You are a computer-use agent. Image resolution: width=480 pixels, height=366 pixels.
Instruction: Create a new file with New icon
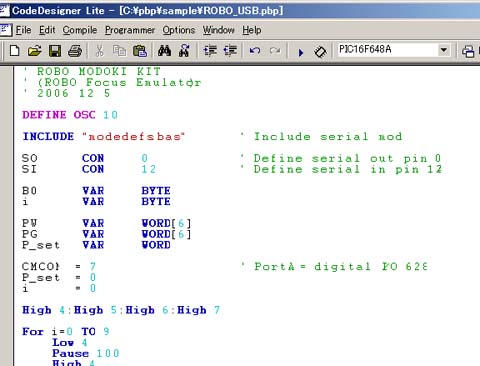click(14, 51)
